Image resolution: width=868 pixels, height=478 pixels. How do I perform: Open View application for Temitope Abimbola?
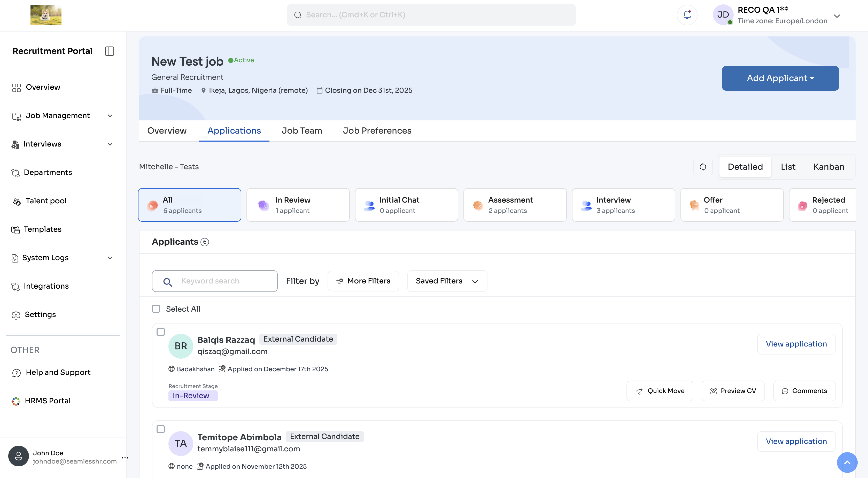[x=796, y=441]
